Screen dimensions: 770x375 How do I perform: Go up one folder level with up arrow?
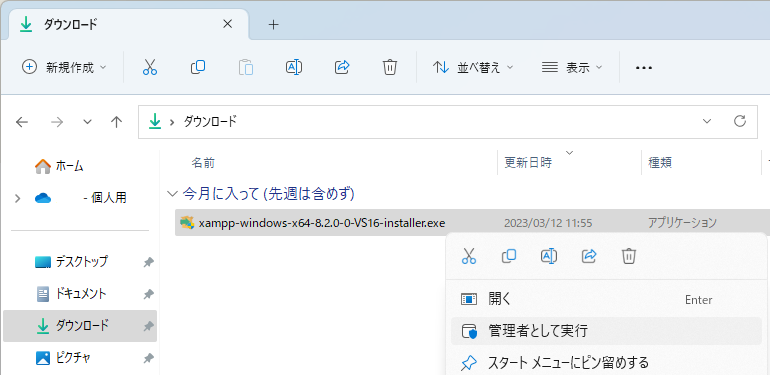(116, 122)
